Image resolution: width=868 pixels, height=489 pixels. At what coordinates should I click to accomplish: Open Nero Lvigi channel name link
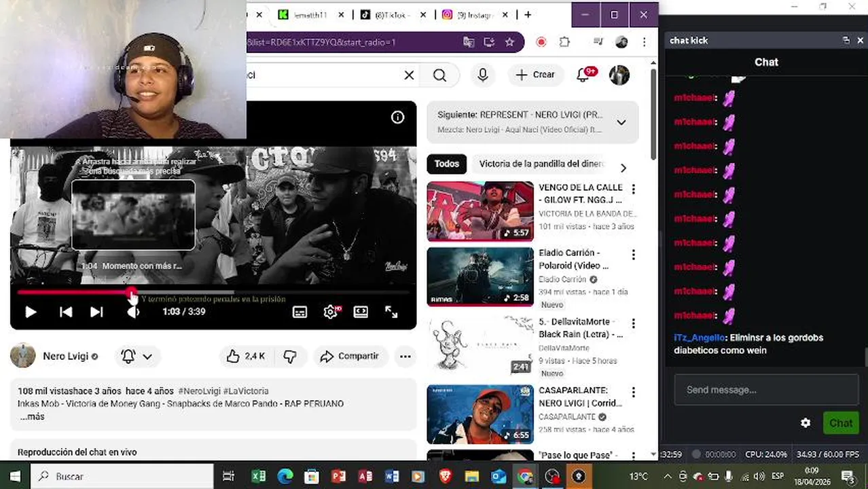(66, 356)
